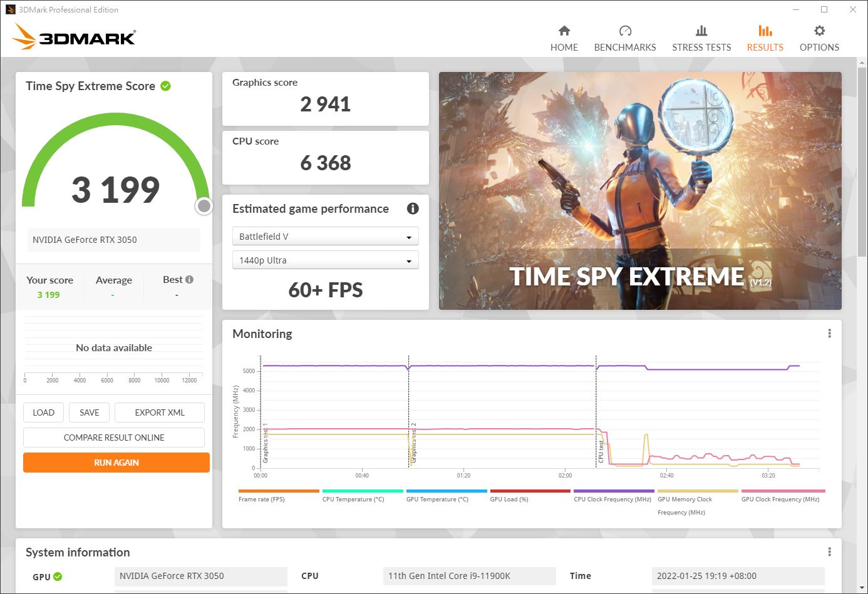The image size is (868, 594).
Task: Click the info icon next to Best
Action: 189,280
